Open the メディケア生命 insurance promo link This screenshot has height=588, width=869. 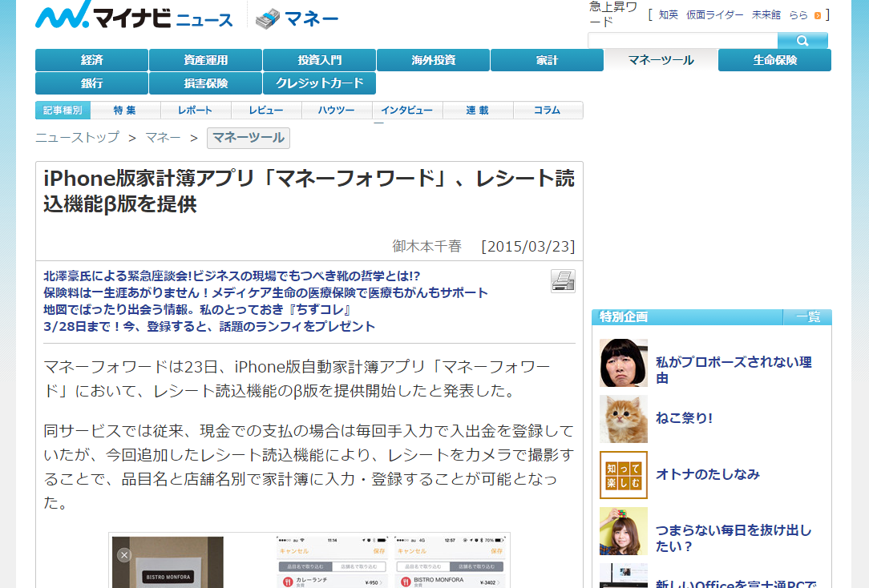point(265,293)
